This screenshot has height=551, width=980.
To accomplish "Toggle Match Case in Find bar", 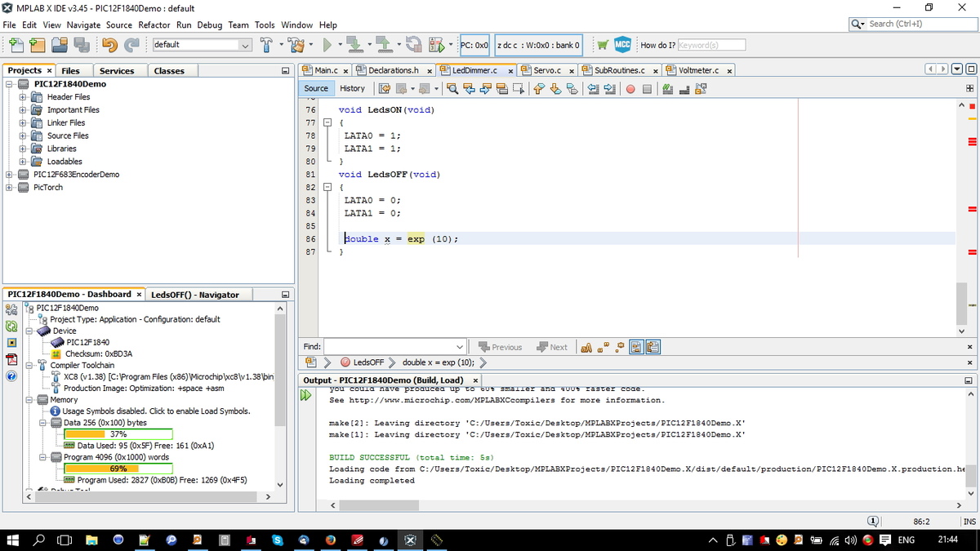I will click(x=586, y=347).
